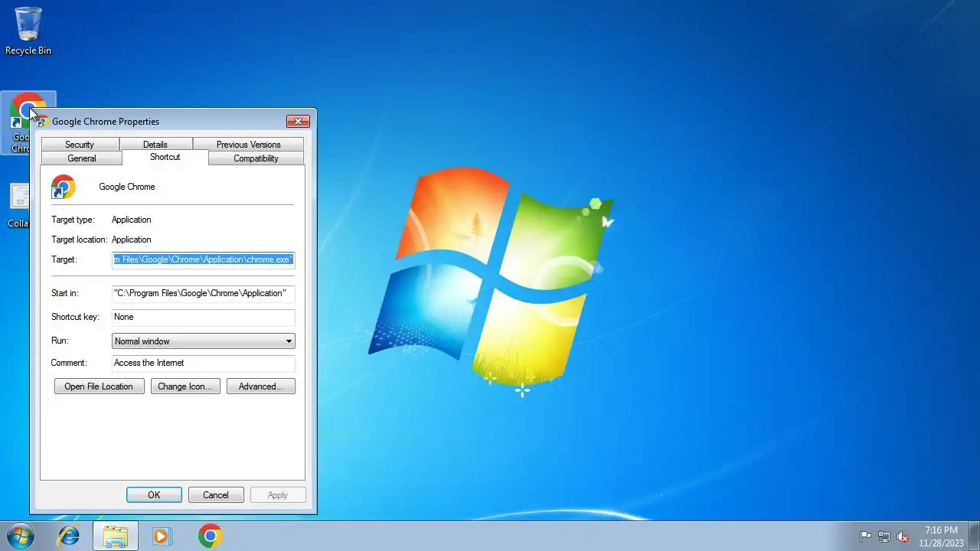This screenshot has height=551, width=980.
Task: Click the 'Comment:' label
Action: point(69,363)
